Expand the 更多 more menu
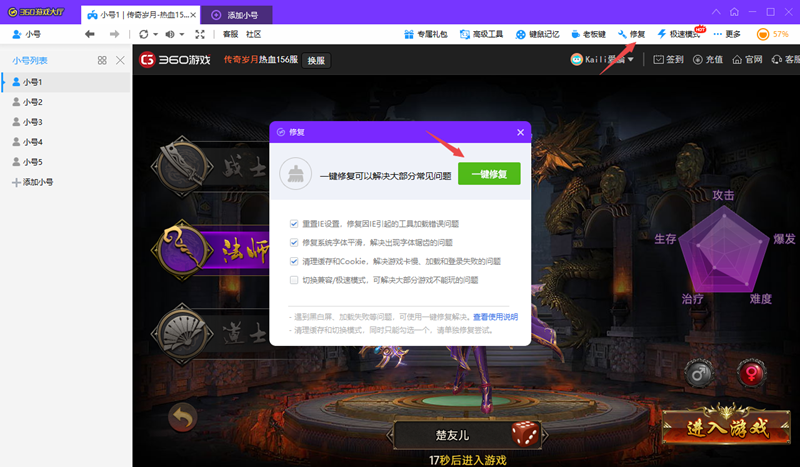 (x=727, y=34)
